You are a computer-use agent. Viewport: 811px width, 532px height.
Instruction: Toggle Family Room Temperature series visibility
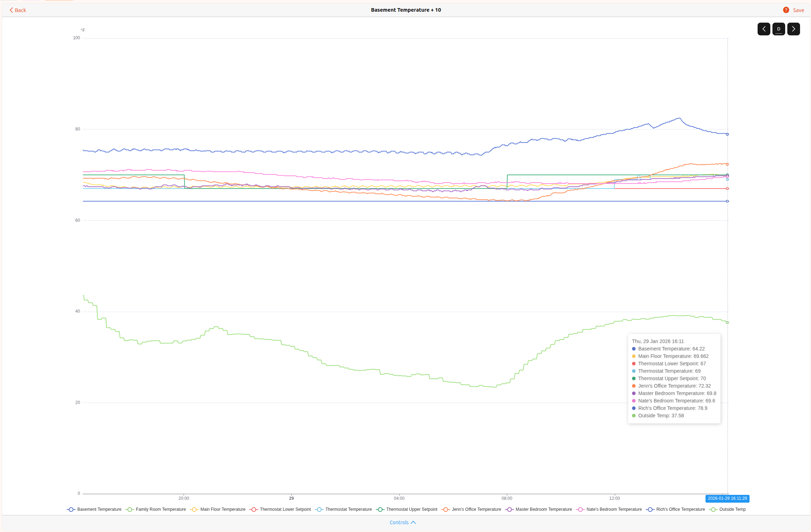tap(161, 509)
